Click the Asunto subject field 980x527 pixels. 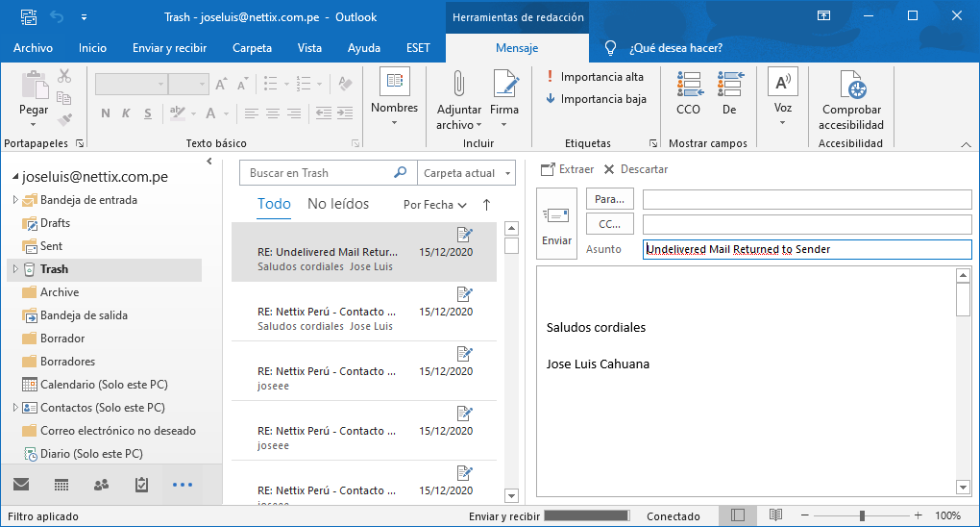[x=807, y=249]
